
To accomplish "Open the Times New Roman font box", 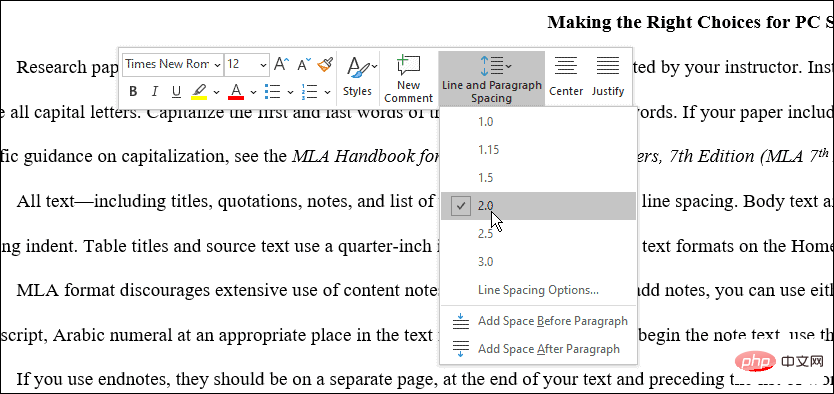I will [x=173, y=64].
